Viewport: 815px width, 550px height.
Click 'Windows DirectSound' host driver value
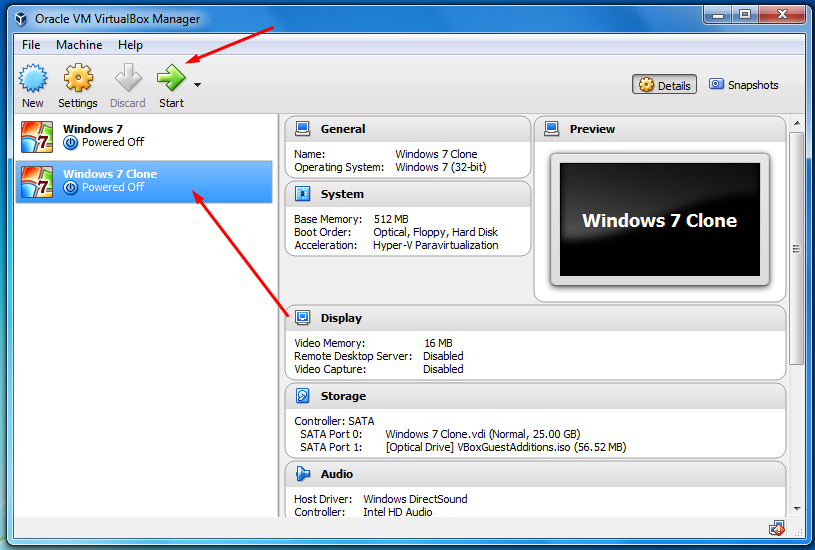[415, 499]
